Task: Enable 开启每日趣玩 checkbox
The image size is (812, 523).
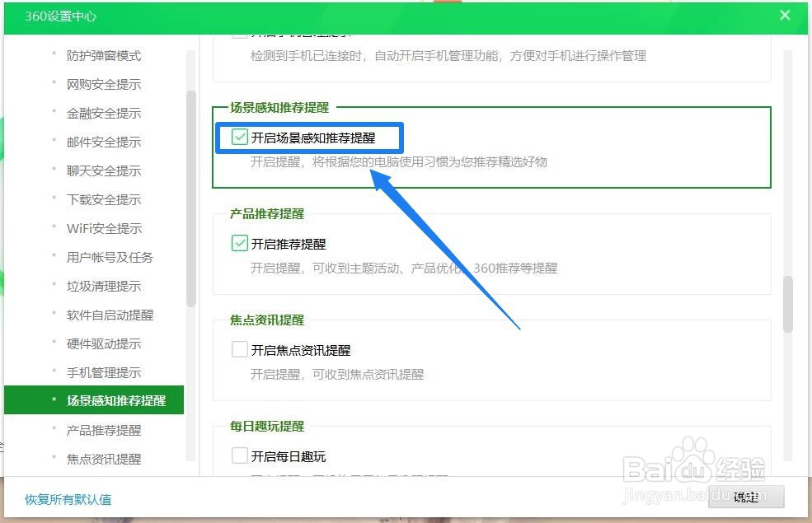Action: [x=239, y=455]
